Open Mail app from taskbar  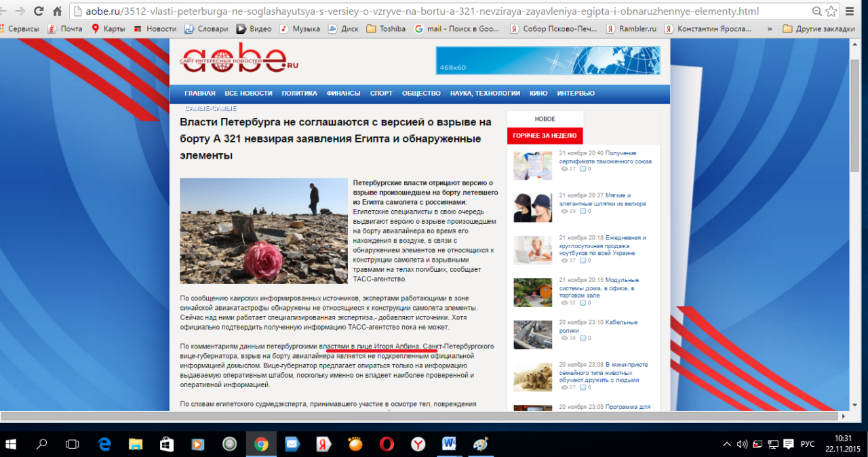292,444
